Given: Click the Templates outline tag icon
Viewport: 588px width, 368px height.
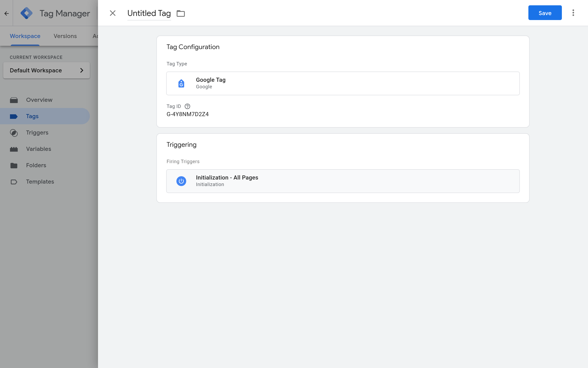Looking at the screenshot, I should pos(14,182).
